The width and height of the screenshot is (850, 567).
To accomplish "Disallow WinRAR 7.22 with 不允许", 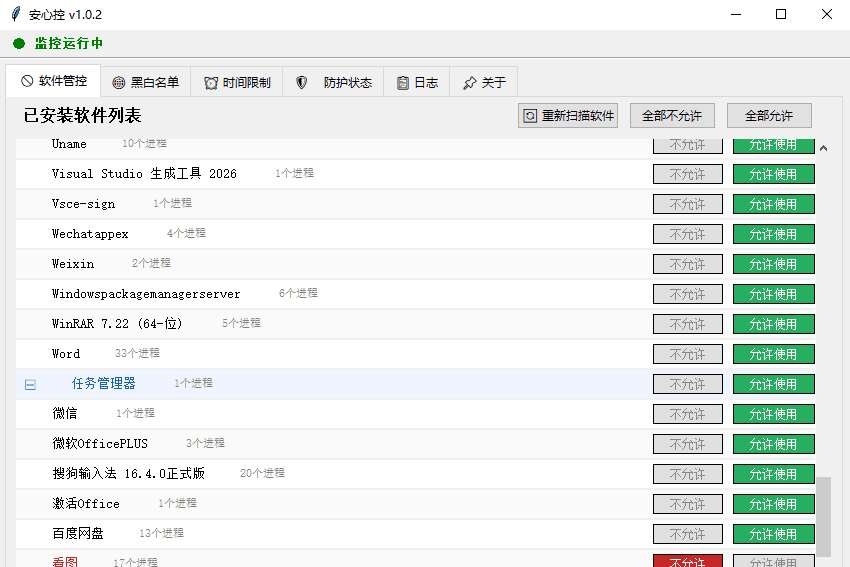I will [687, 324].
